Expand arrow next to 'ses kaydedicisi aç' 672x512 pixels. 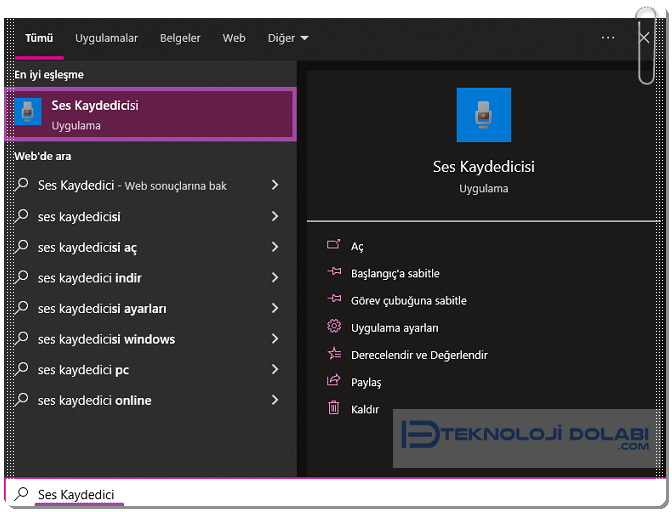tap(275, 247)
